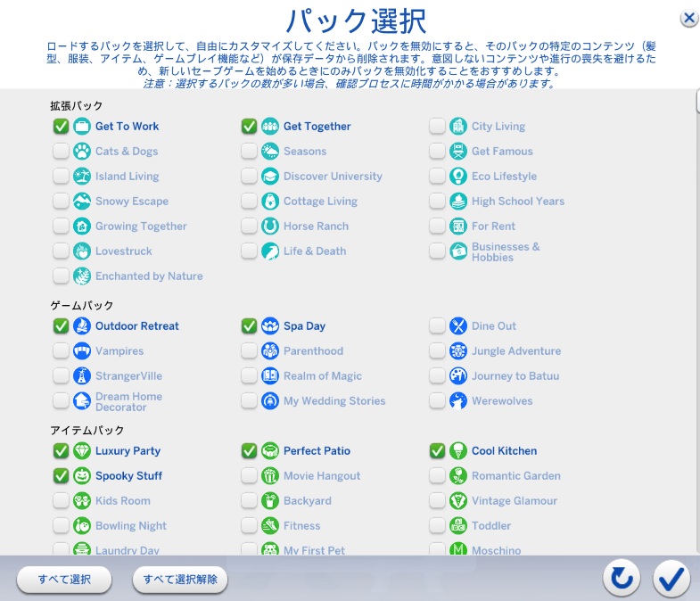The image size is (700, 601).
Task: Click the Spa Day lotus icon
Action: coord(270,326)
